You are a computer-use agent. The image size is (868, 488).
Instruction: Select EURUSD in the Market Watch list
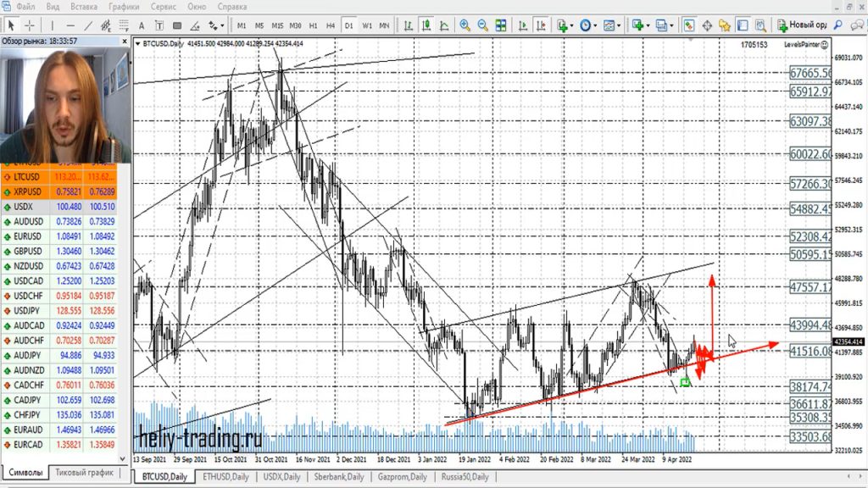(30, 236)
